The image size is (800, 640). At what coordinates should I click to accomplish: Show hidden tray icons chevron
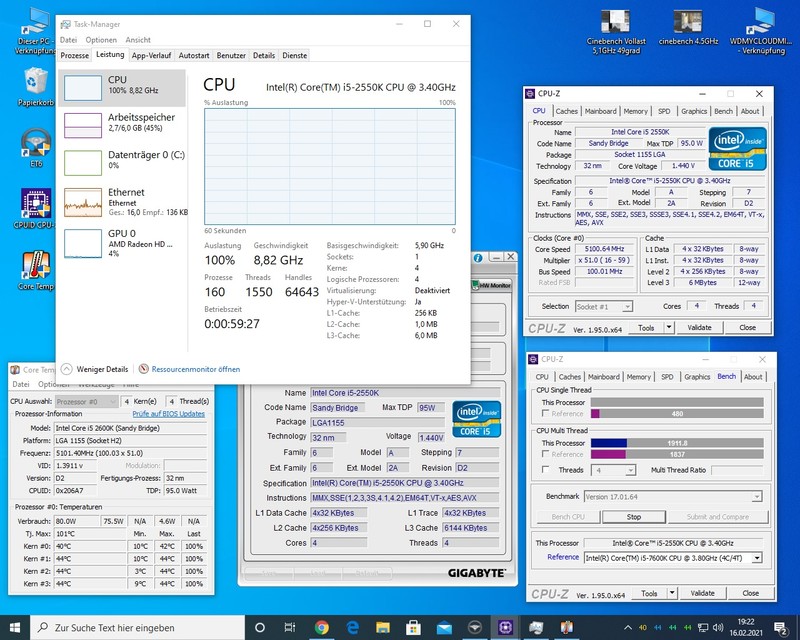point(628,628)
